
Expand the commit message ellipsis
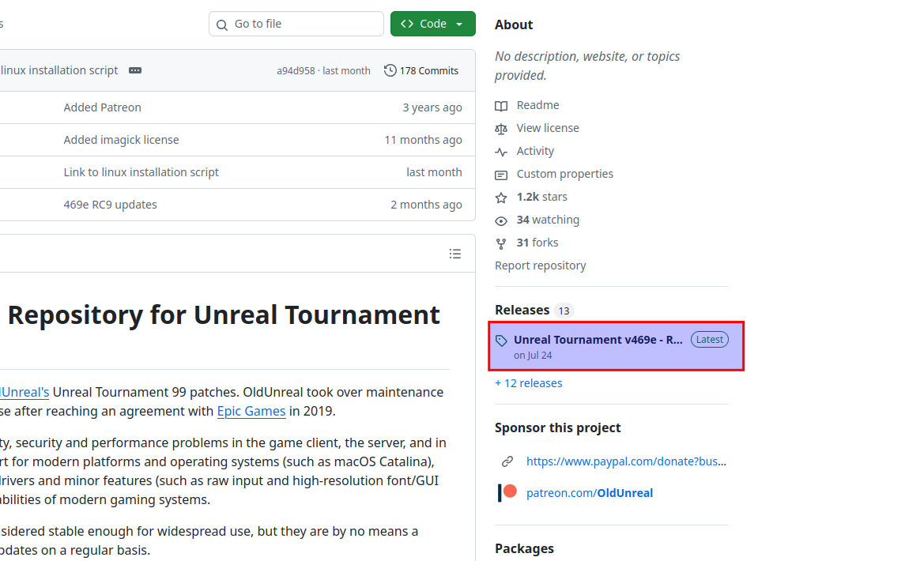pos(135,70)
